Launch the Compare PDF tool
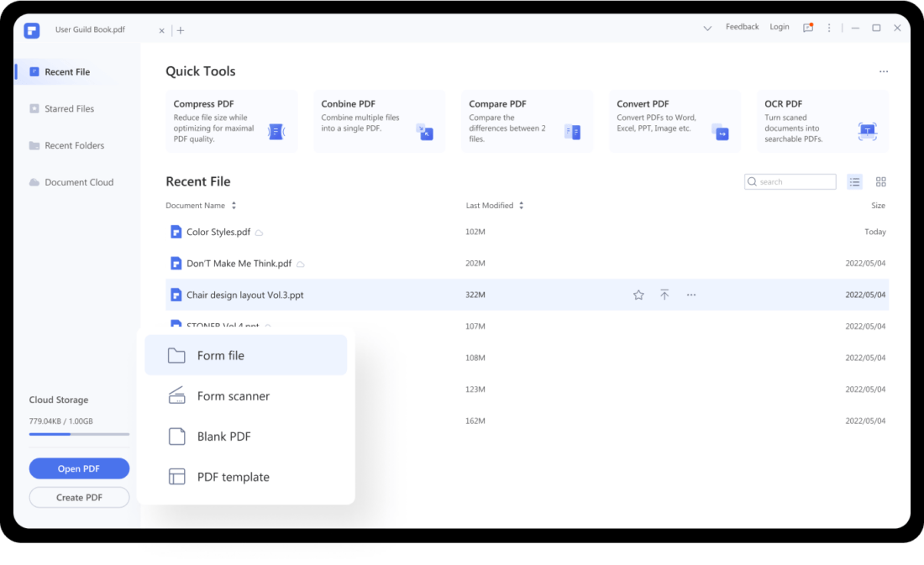The height and width of the screenshot is (565, 924). tap(528, 122)
